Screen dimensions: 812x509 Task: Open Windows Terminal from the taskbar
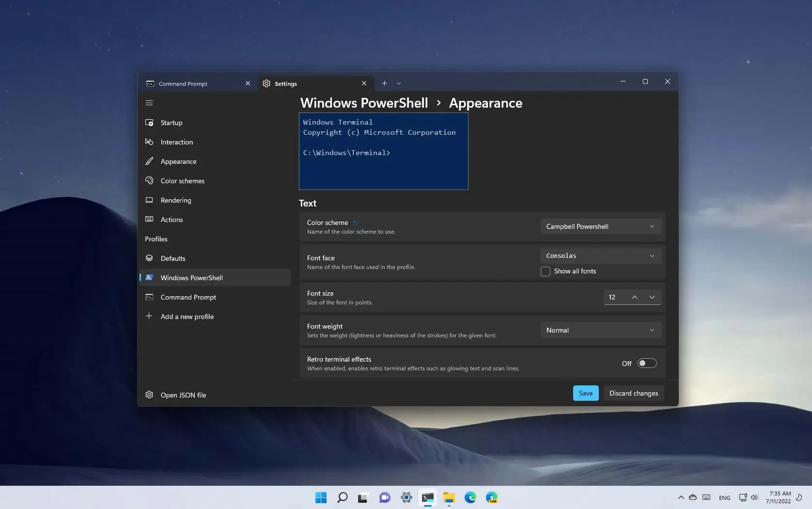[427, 497]
